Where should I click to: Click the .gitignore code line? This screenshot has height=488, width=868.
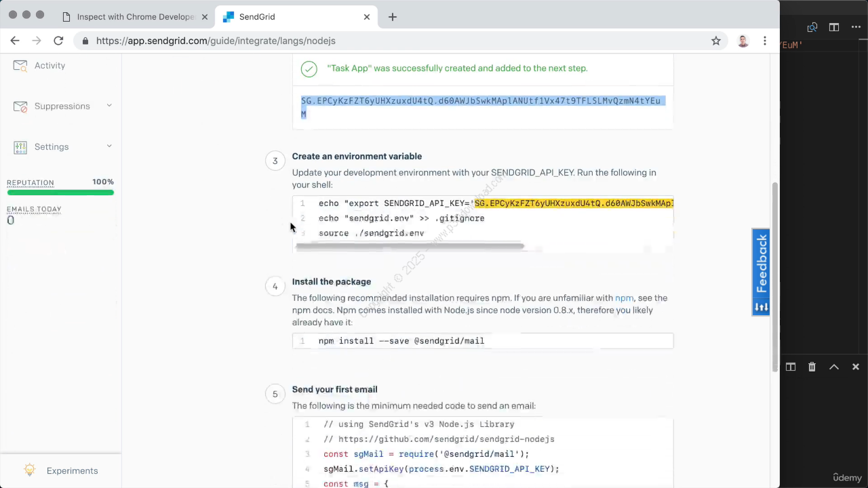click(x=401, y=218)
